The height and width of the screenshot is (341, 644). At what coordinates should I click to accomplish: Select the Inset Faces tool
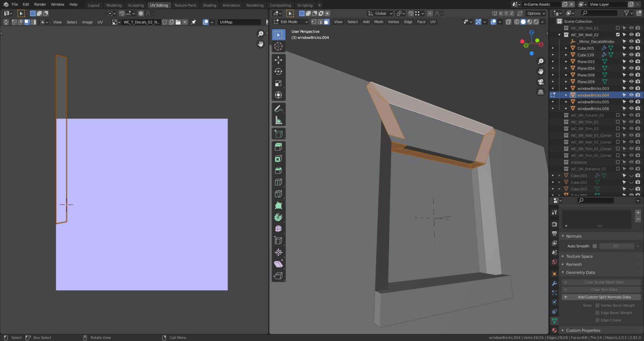click(278, 158)
